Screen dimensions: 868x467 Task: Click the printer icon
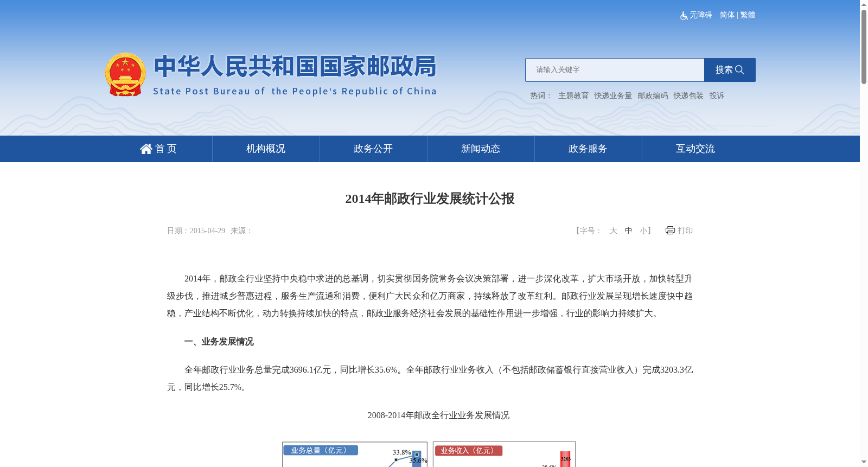(x=670, y=231)
